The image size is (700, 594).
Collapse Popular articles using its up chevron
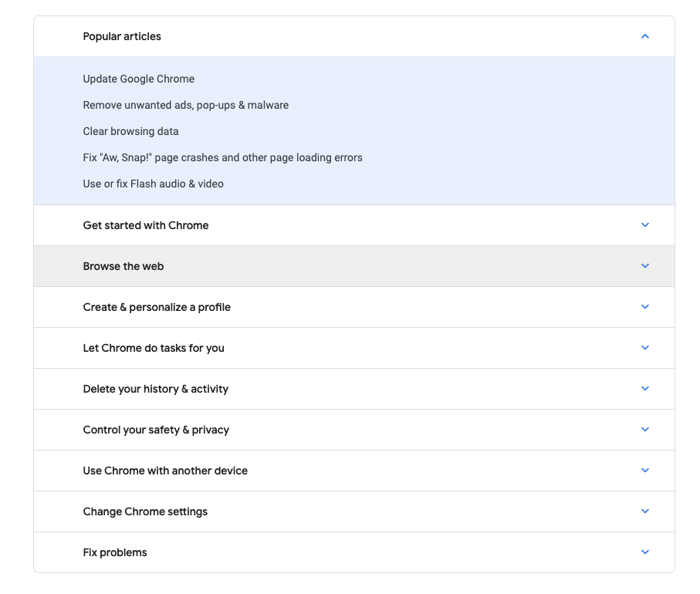(644, 36)
